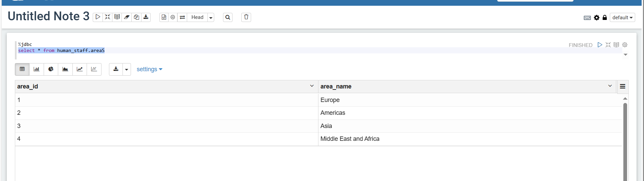Open note permissions lock icon
The height and width of the screenshot is (181, 644).
pyautogui.click(x=605, y=18)
